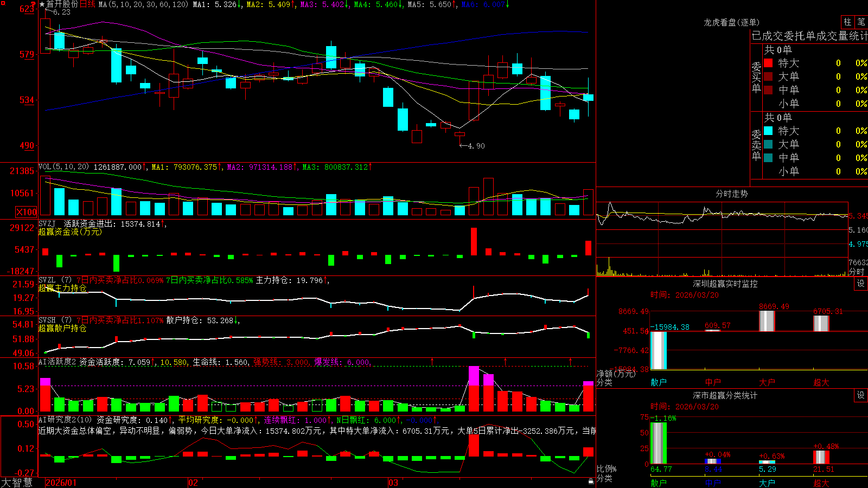Click the teal 大单 sell-order swatch
Image resolution: width=868 pixels, height=488 pixels.
tap(768, 144)
